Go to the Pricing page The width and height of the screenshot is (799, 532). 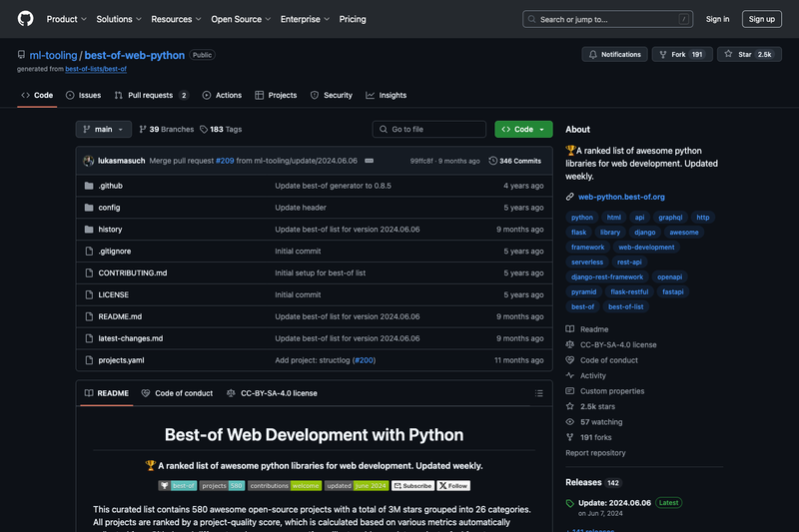click(353, 19)
